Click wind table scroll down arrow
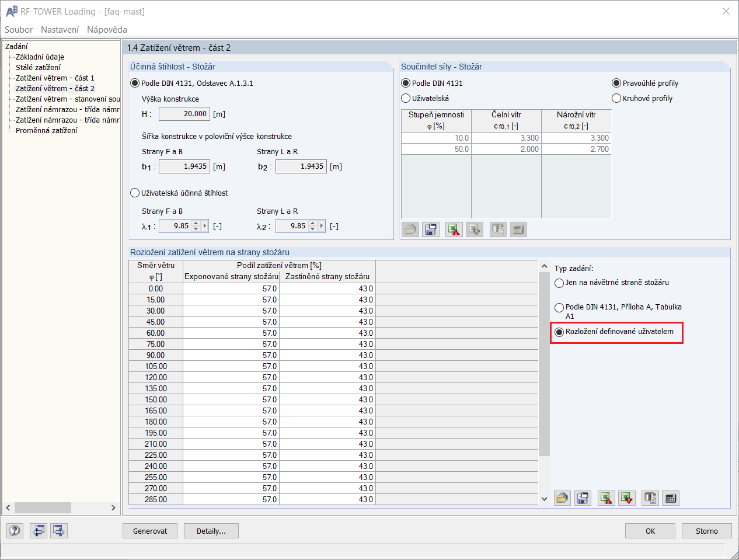 click(545, 499)
